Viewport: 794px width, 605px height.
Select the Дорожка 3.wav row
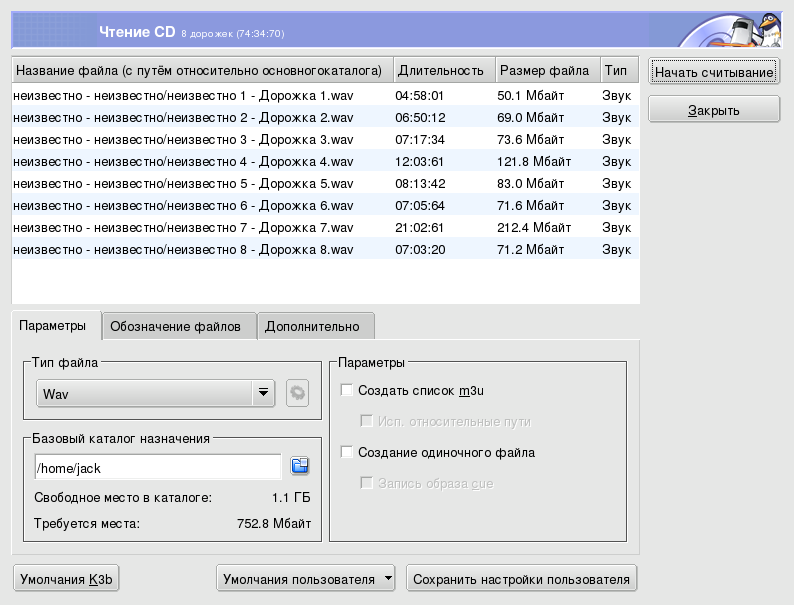click(325, 140)
